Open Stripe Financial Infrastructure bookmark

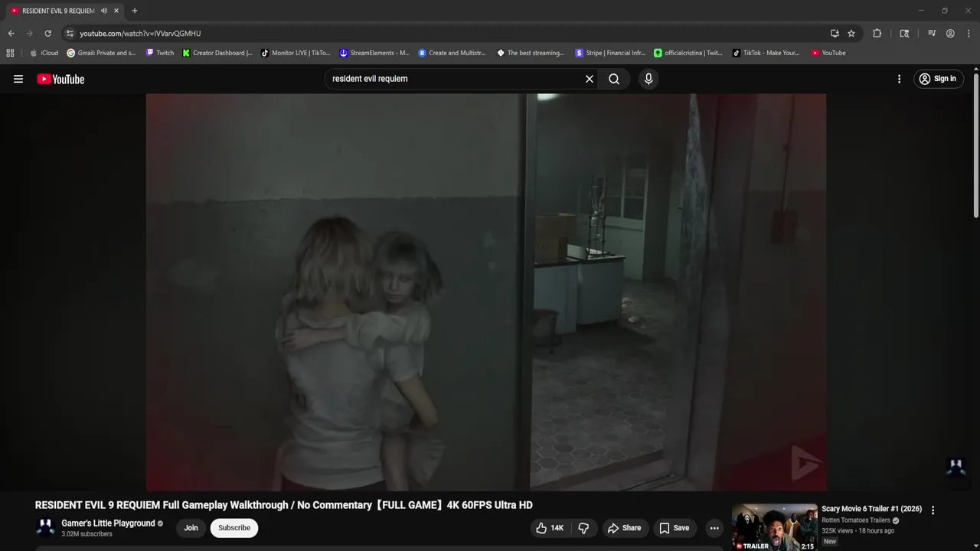pos(610,53)
